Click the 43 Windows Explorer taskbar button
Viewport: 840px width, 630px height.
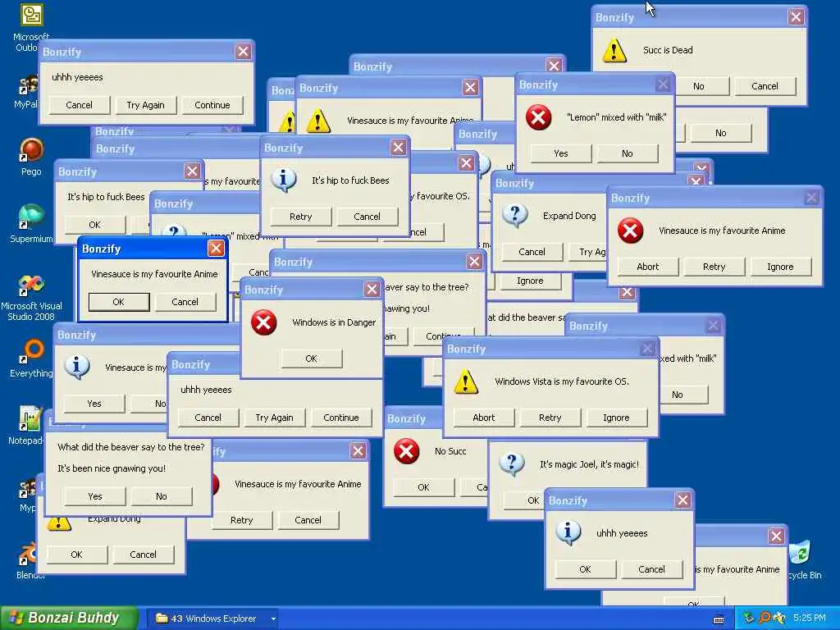click(214, 619)
